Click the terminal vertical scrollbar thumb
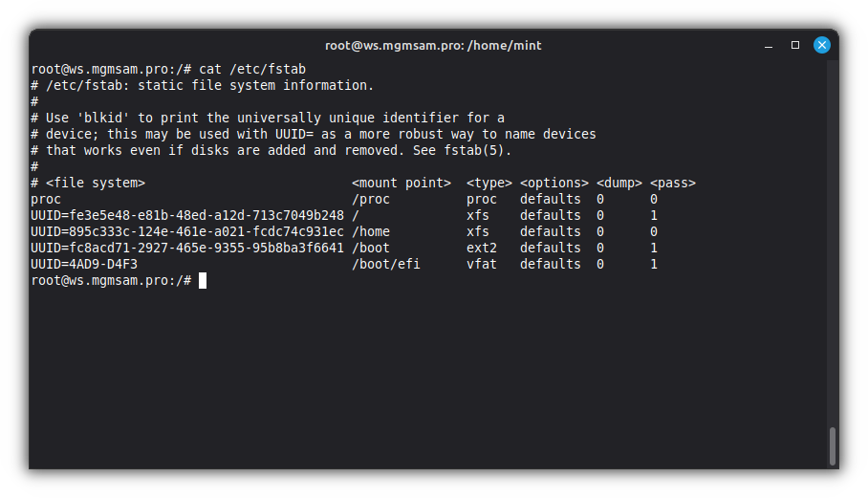 tap(833, 445)
